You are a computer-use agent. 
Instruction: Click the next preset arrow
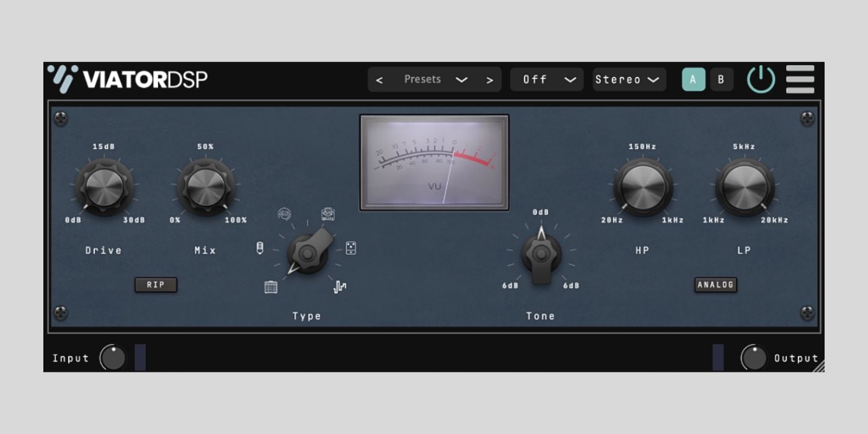tap(489, 79)
